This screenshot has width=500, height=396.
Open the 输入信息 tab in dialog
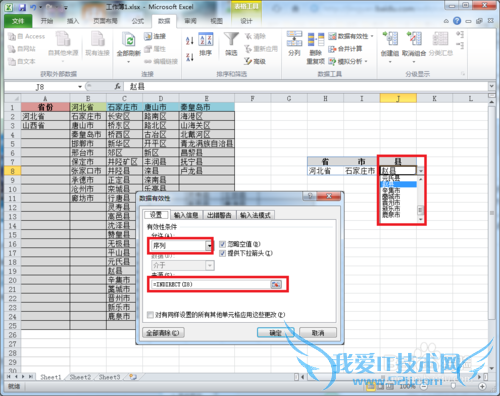[186, 215]
